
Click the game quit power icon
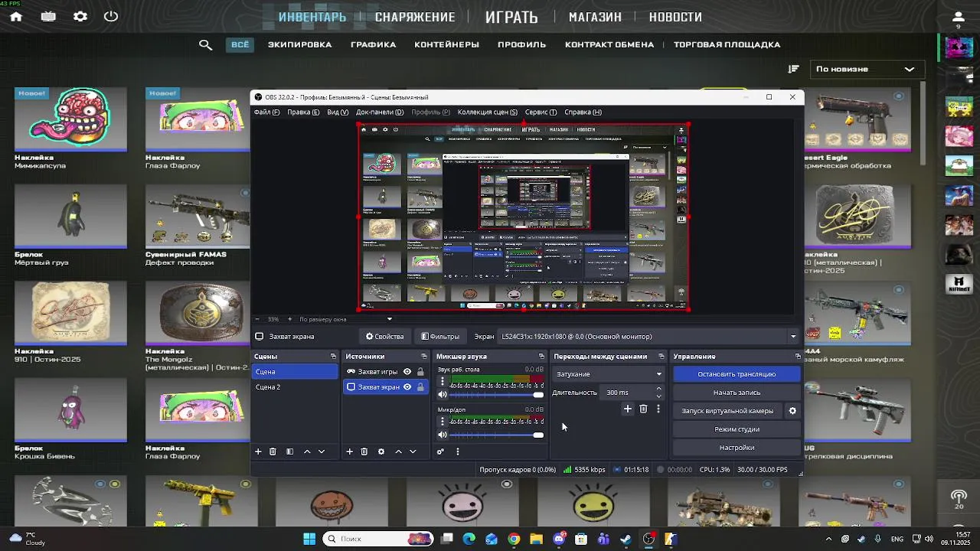tap(111, 17)
